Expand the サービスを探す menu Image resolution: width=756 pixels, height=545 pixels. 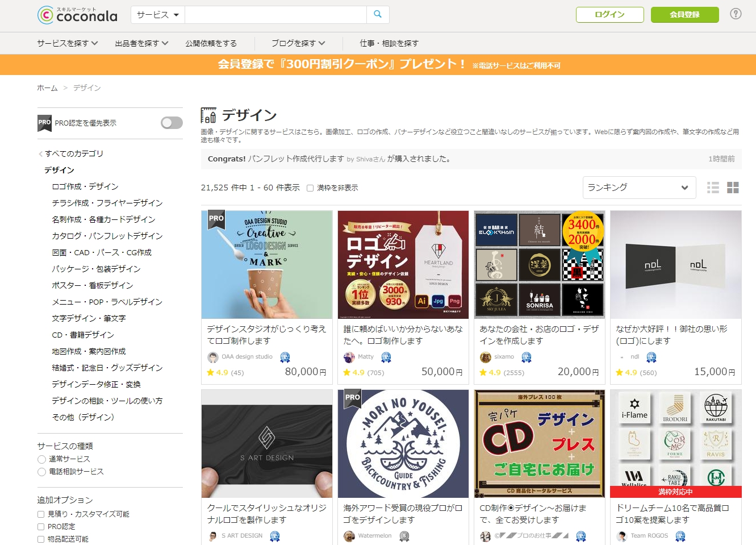point(68,43)
